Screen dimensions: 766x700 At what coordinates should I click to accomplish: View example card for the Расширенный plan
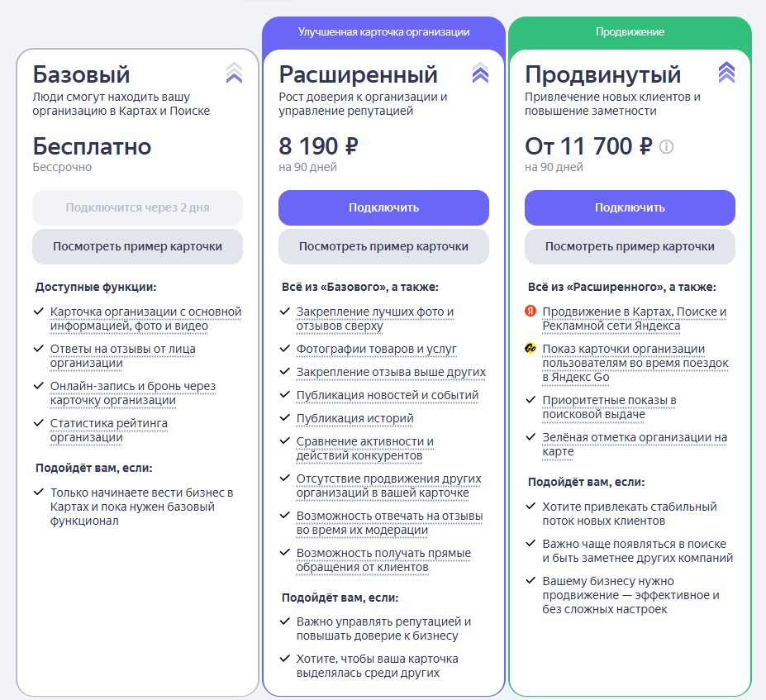pyautogui.click(x=383, y=246)
